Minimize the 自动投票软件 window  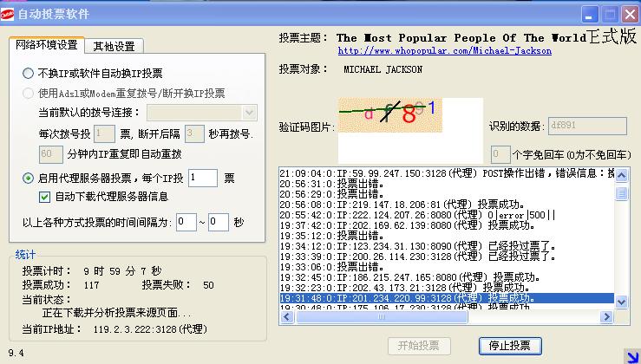tap(590, 15)
